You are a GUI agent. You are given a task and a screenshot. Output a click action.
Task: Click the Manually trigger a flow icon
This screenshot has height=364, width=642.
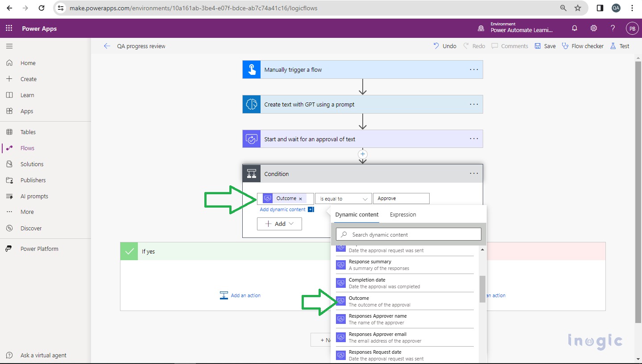[x=252, y=70]
